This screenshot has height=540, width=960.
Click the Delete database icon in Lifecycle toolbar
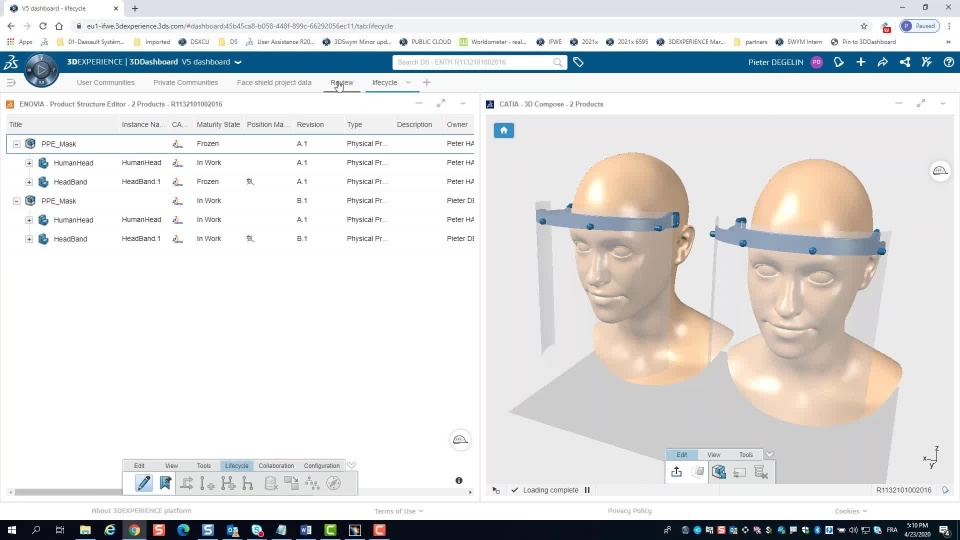click(270, 483)
